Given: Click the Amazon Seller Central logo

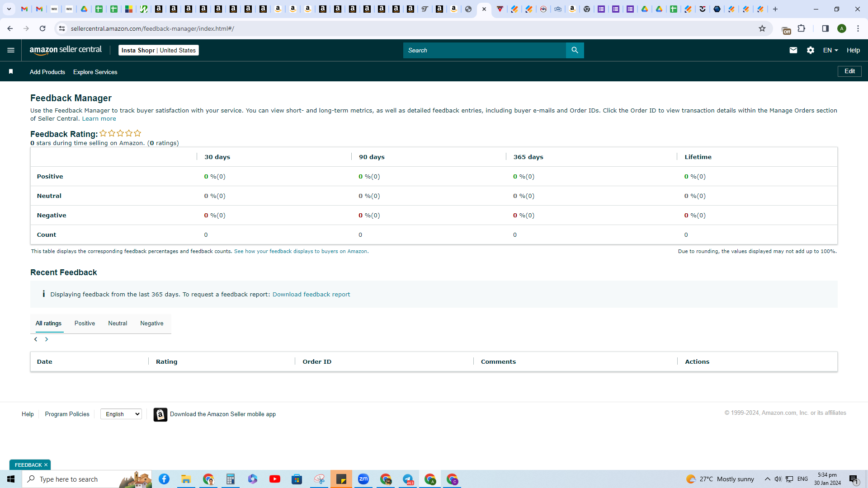Looking at the screenshot, I should (66, 50).
